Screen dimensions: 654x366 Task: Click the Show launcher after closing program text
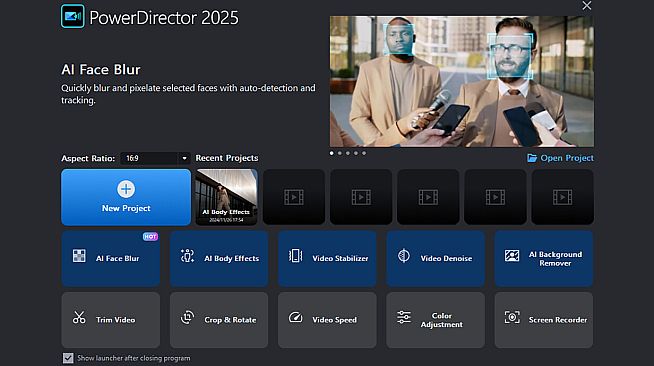(134, 358)
